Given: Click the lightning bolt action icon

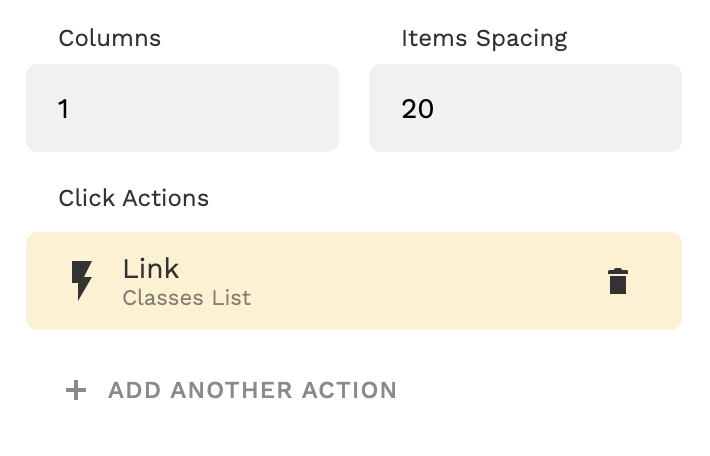Looking at the screenshot, I should pos(82,281).
